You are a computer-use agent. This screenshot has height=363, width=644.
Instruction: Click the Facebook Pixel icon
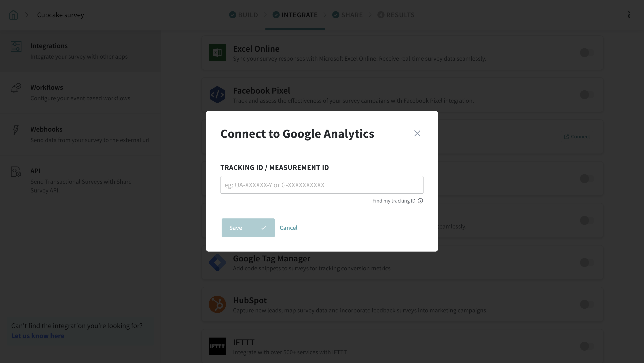click(x=217, y=95)
